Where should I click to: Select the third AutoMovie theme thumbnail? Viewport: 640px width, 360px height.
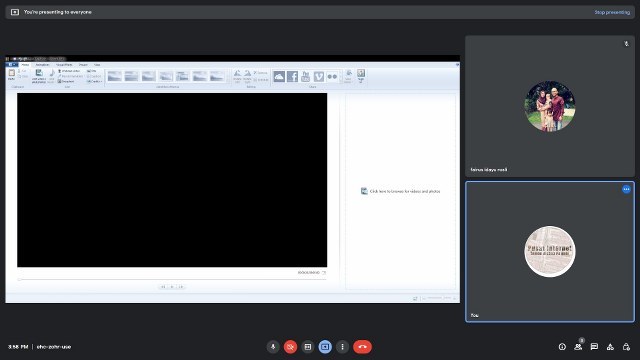[149, 76]
